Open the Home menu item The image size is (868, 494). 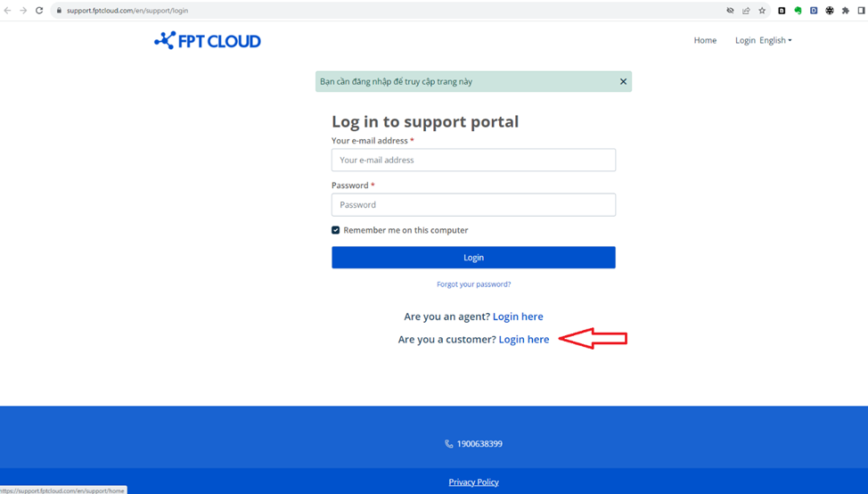705,40
